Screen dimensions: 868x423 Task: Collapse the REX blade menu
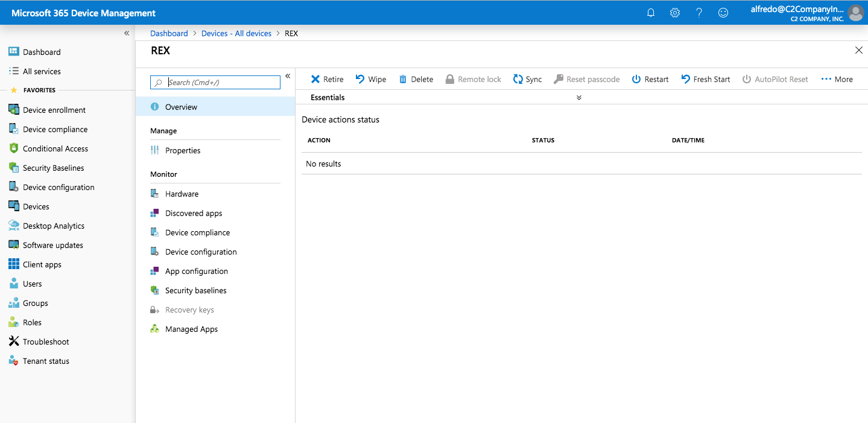288,76
